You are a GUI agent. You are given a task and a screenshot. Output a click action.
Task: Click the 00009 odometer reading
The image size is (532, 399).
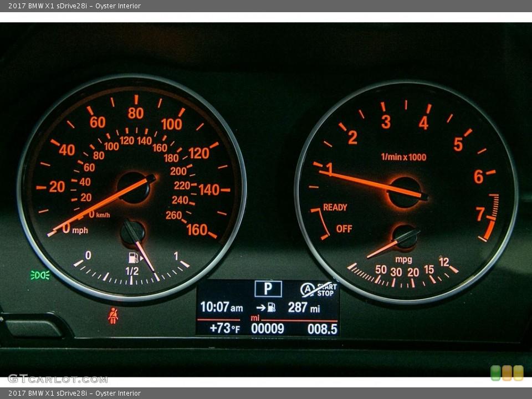[x=268, y=329]
